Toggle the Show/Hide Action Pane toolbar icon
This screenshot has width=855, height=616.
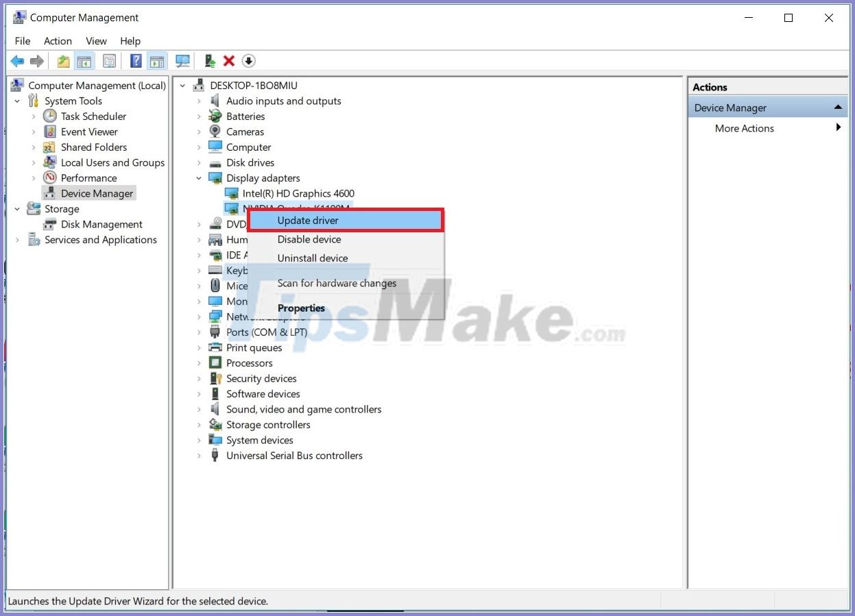157,60
